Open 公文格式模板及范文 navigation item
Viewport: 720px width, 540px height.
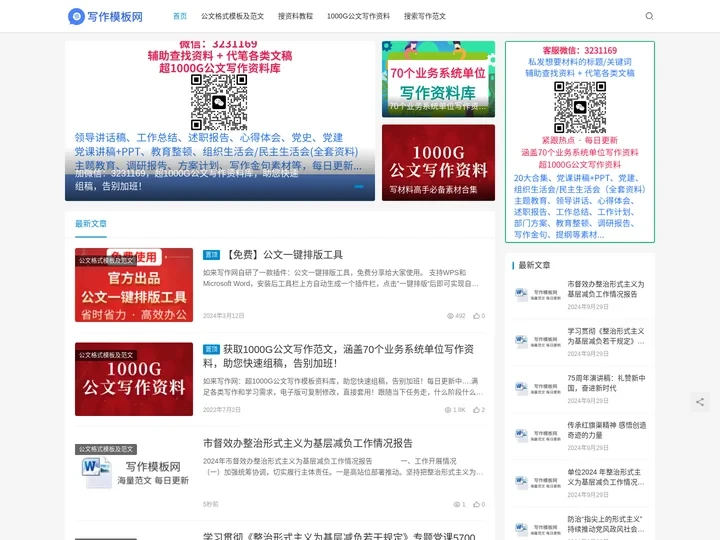tap(232, 16)
